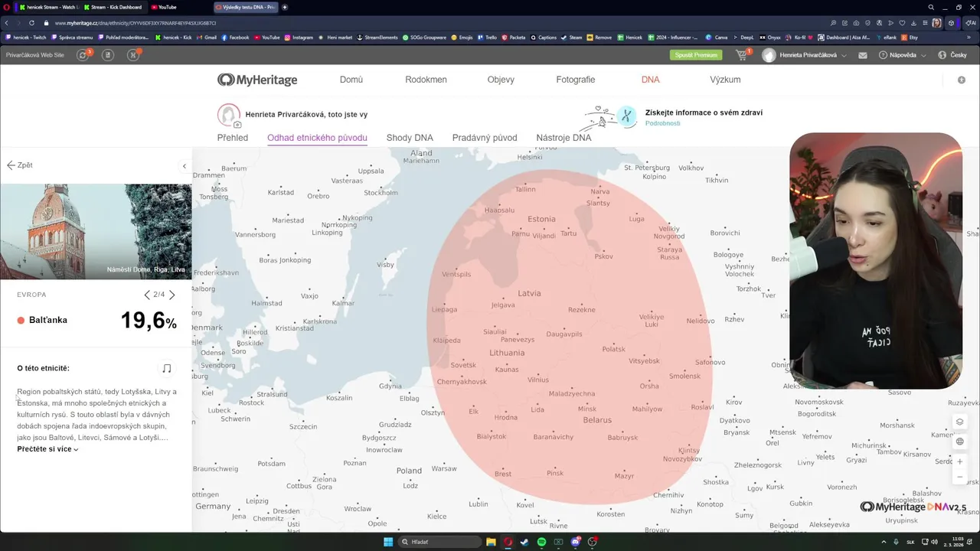Open File Explorer from taskbar
Screen dimensions: 980x551
click(x=491, y=542)
